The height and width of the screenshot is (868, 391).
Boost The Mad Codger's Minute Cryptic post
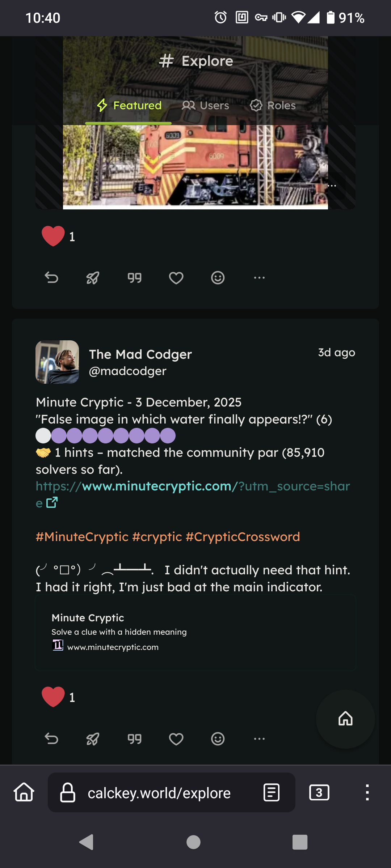[93, 739]
